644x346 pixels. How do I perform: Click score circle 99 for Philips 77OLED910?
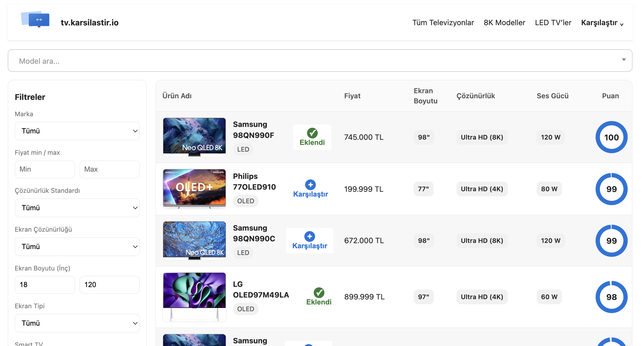coord(611,189)
